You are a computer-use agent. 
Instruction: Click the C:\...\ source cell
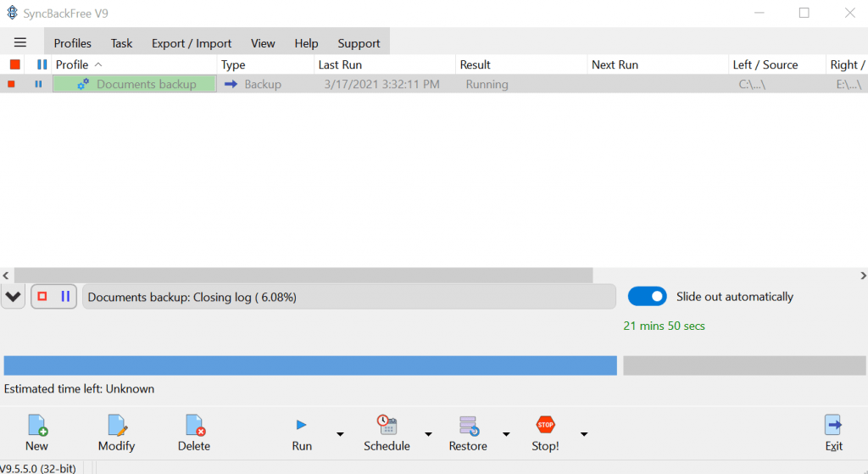tap(753, 84)
